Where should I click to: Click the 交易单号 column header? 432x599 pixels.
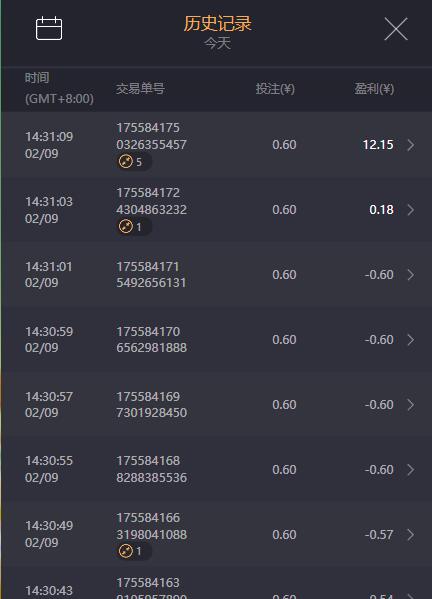click(140, 89)
